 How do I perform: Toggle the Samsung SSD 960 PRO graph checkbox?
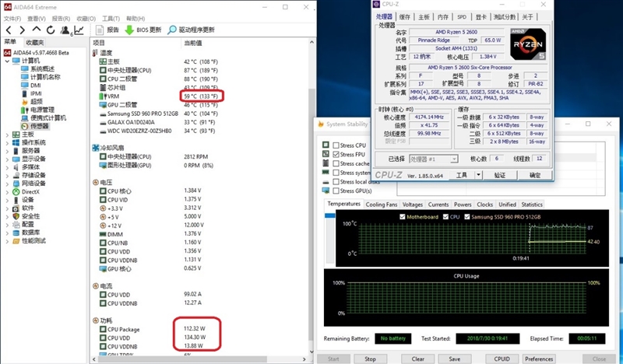coord(467,217)
